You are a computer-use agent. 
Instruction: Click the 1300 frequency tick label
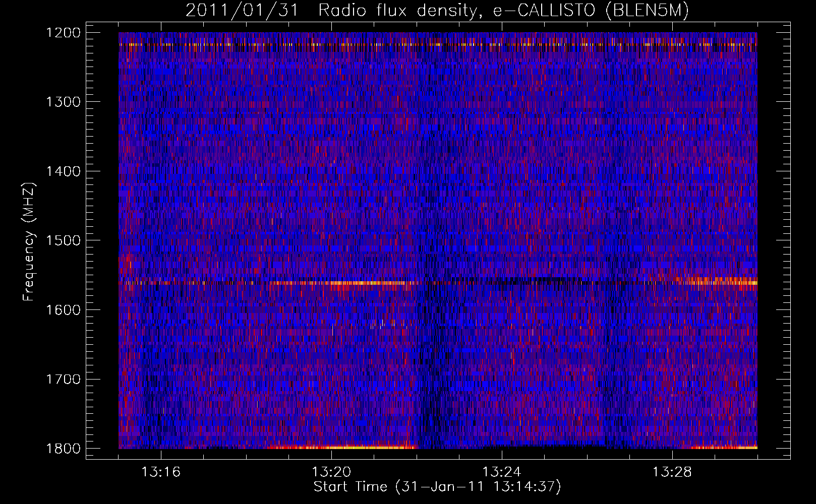64,102
